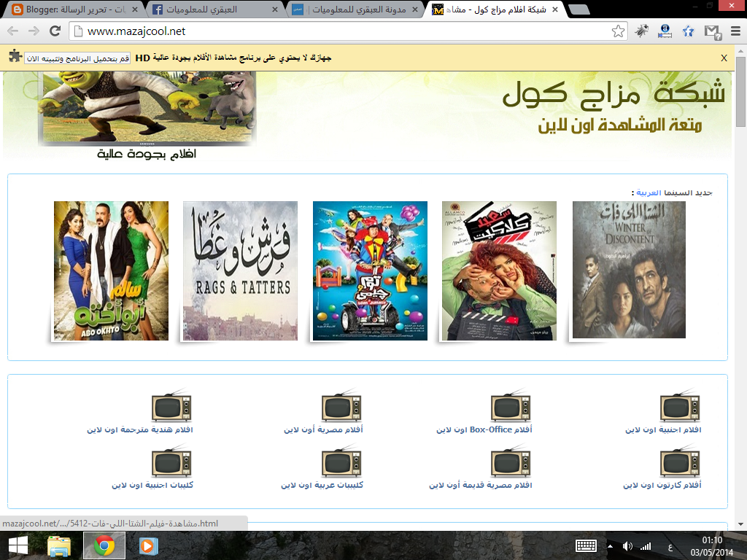Click the TV icon above أفلام كارتون
The width and height of the screenshot is (747, 560).
coord(680,461)
